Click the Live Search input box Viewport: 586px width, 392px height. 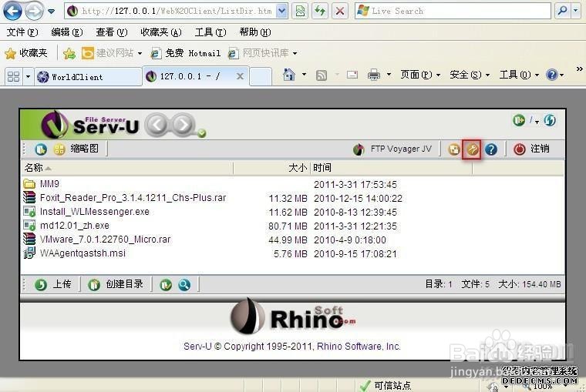pos(453,12)
